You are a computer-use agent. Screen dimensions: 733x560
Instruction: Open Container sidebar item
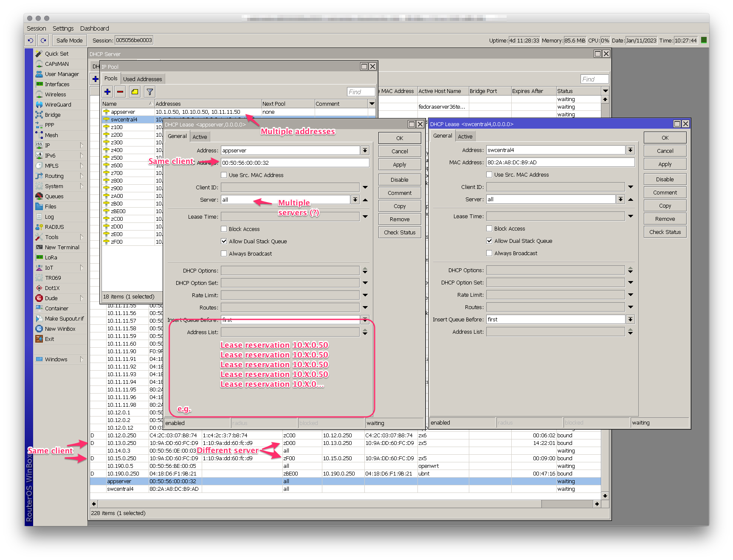pos(56,308)
